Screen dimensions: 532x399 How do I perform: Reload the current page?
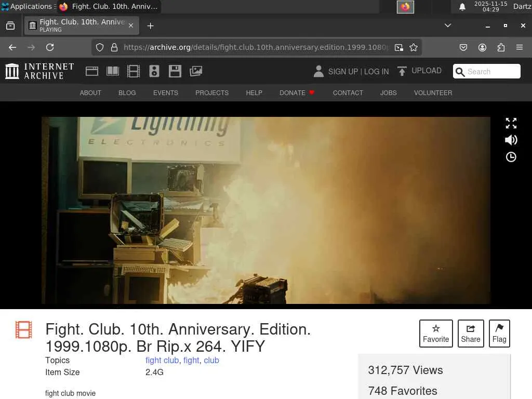click(50, 47)
